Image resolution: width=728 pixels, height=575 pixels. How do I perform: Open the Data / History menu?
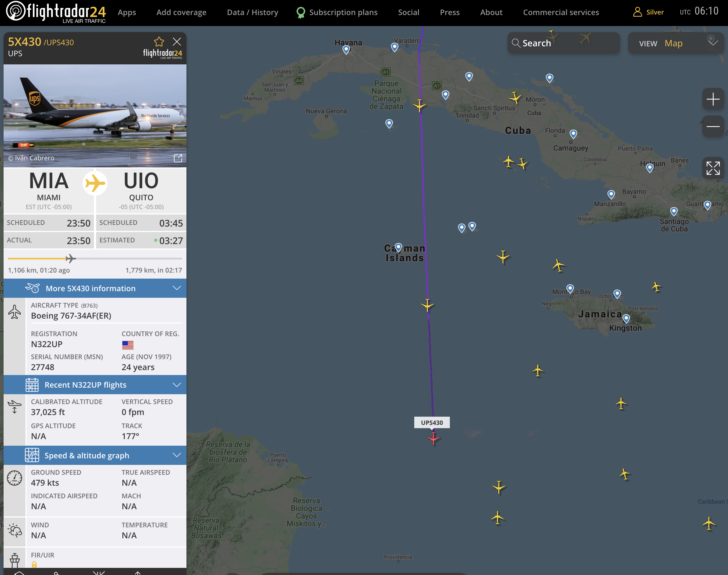point(252,12)
